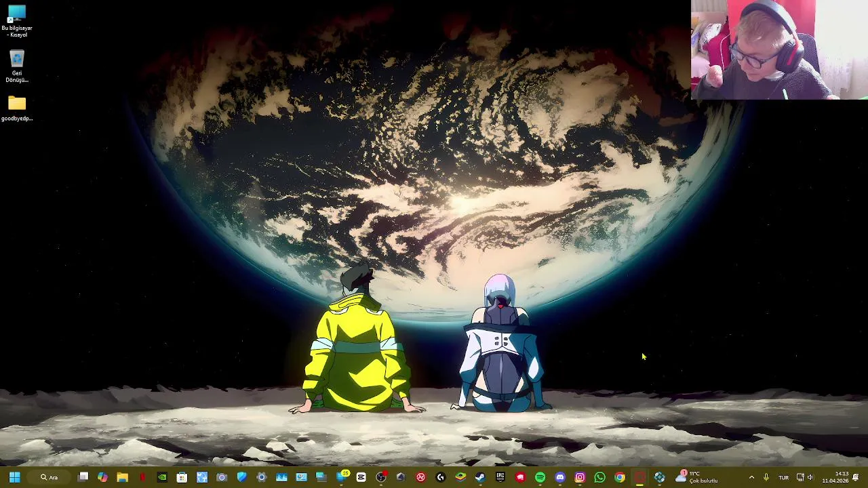Screen dimensions: 868x488
Task: Select the goodbyedp folder on desktop
Action: coord(17,108)
